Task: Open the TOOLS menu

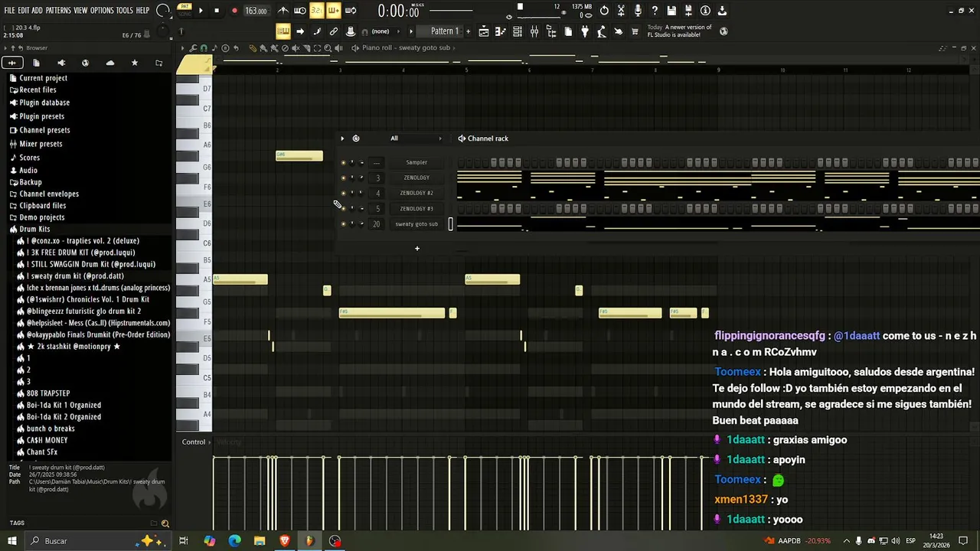Action: [125, 11]
